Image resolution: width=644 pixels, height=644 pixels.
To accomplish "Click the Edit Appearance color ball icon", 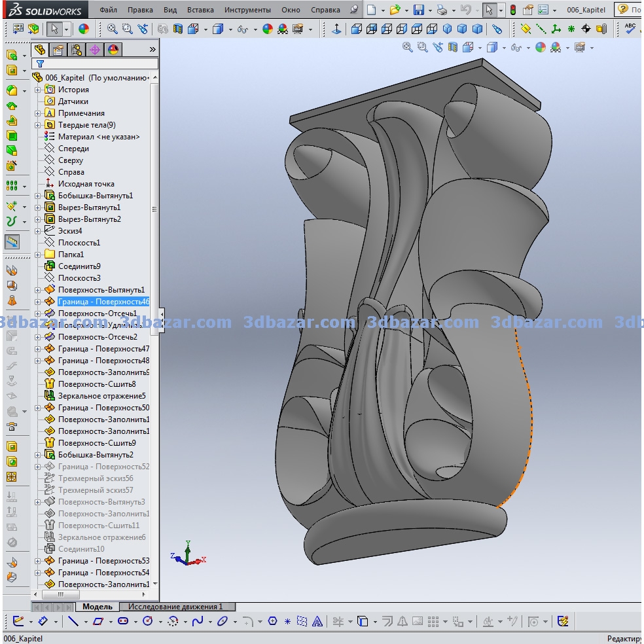I will coord(83,29).
